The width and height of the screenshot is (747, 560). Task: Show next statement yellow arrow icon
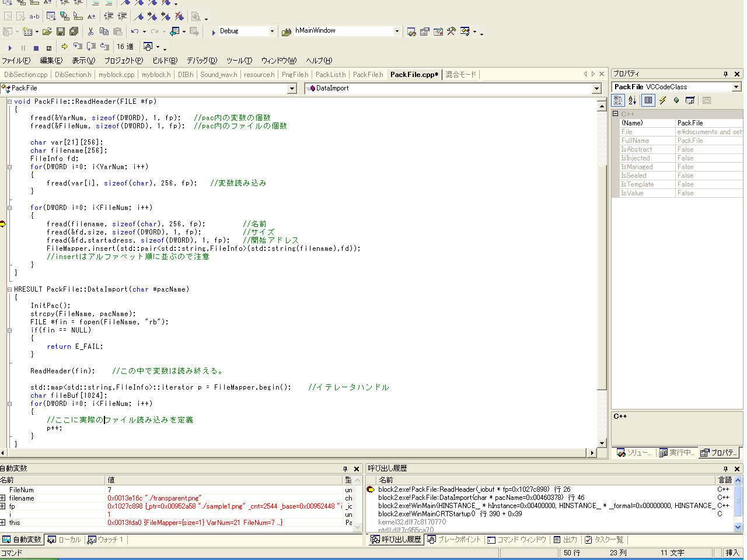(x=64, y=47)
